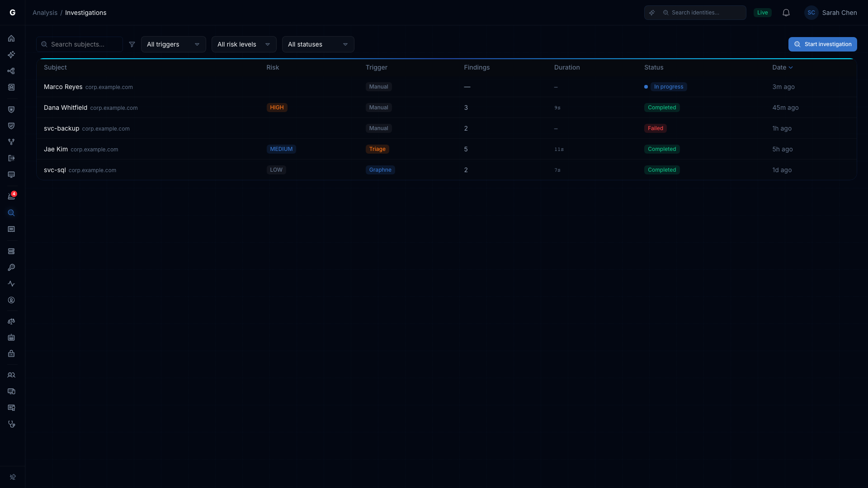This screenshot has width=868, height=488.
Task: Click the shield with star sidebar icon
Action: pos(11,109)
